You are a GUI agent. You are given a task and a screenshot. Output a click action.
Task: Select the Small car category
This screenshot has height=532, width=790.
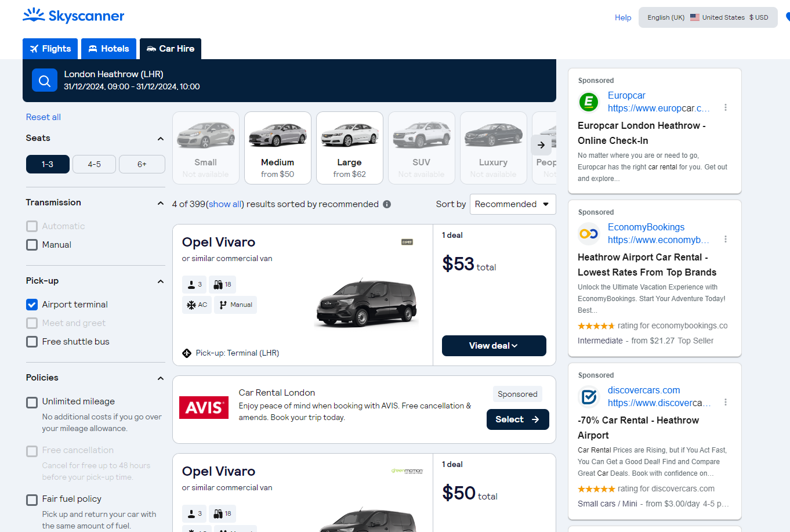click(206, 148)
